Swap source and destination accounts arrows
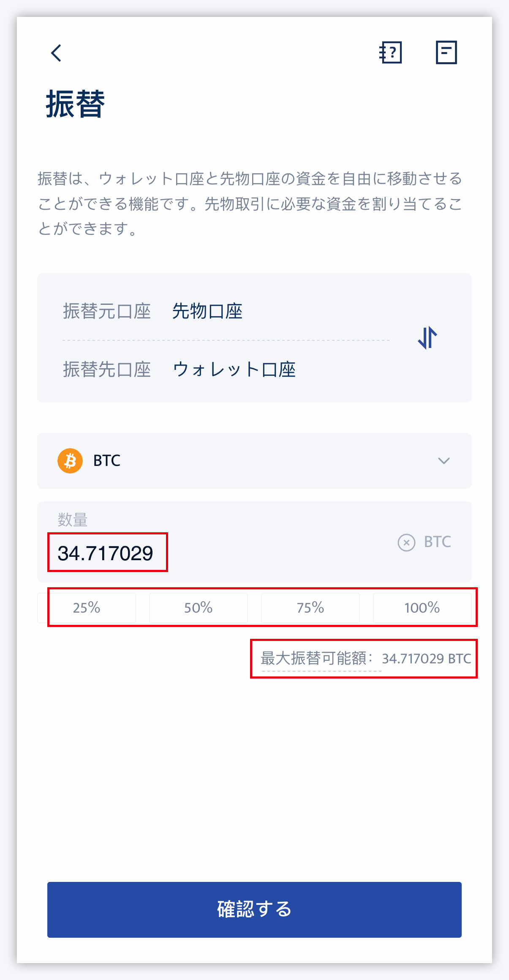Screen dimensions: 509x980 coord(427,337)
